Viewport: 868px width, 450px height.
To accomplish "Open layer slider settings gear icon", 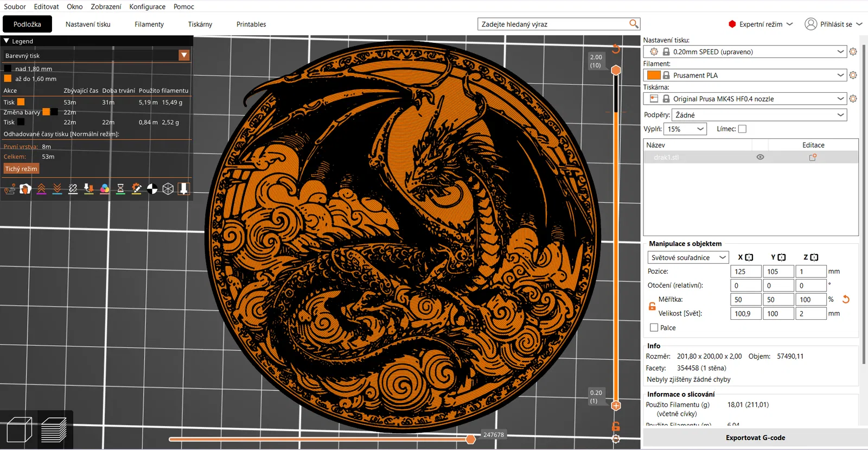I will coord(616,439).
